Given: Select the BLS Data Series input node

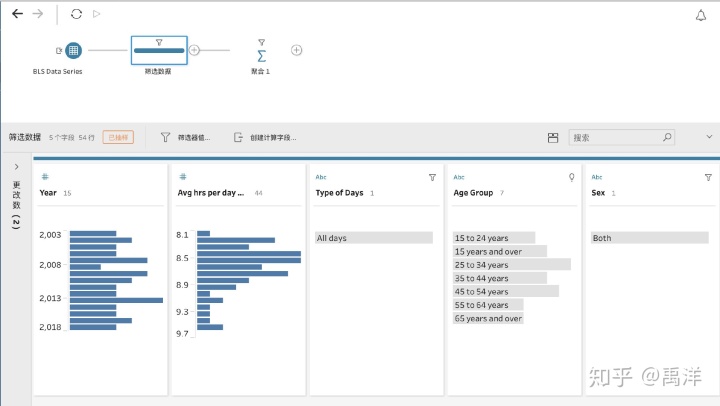Looking at the screenshot, I should point(73,50).
